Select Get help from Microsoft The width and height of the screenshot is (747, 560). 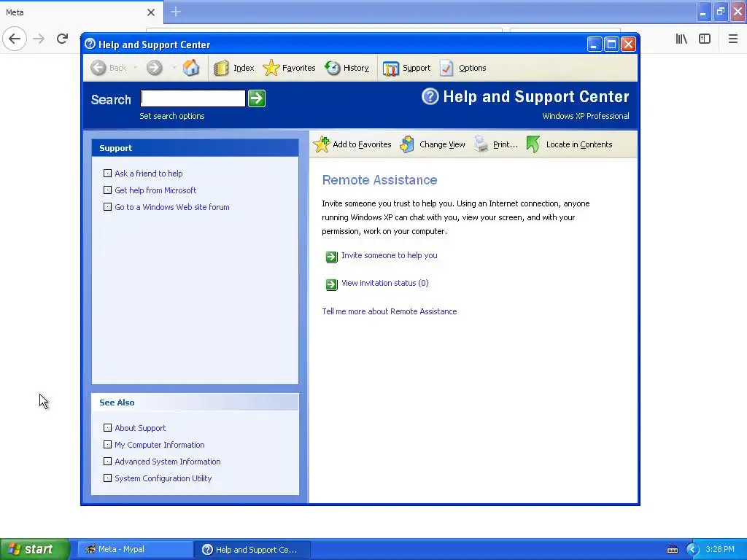pos(155,190)
